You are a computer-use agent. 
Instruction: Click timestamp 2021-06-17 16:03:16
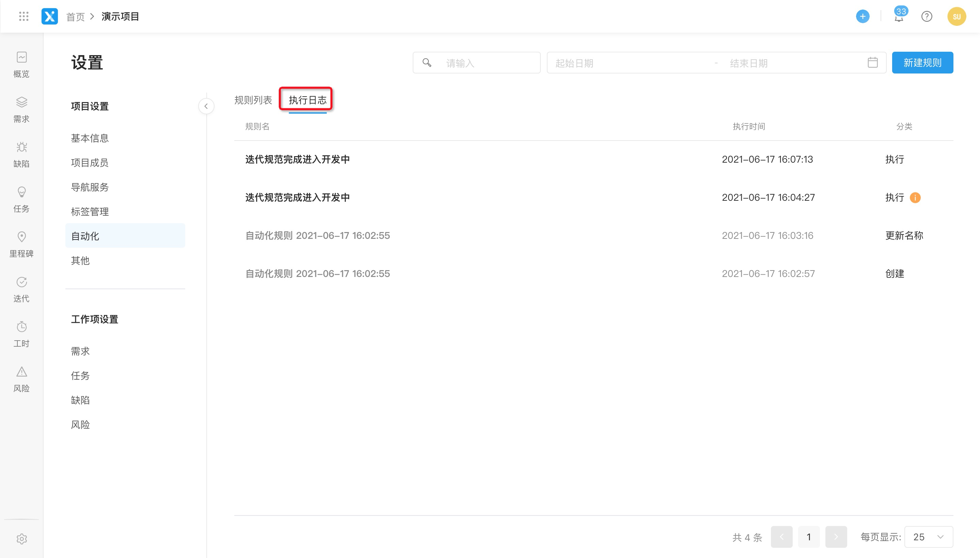coord(768,235)
